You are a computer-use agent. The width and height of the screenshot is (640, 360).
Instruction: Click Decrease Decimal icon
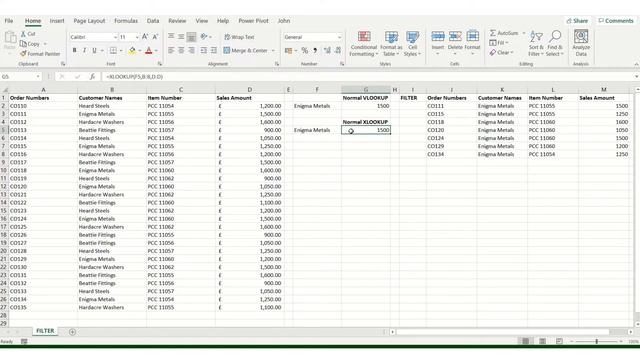click(x=338, y=50)
